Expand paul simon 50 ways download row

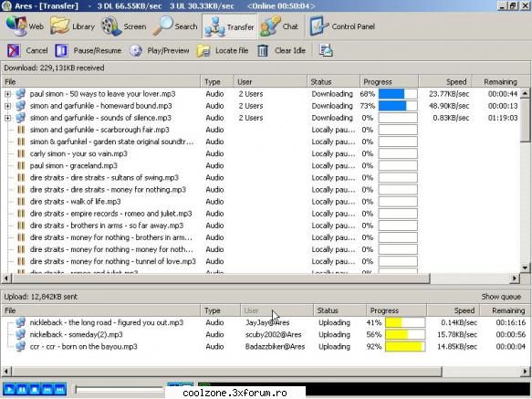pyautogui.click(x=7, y=94)
